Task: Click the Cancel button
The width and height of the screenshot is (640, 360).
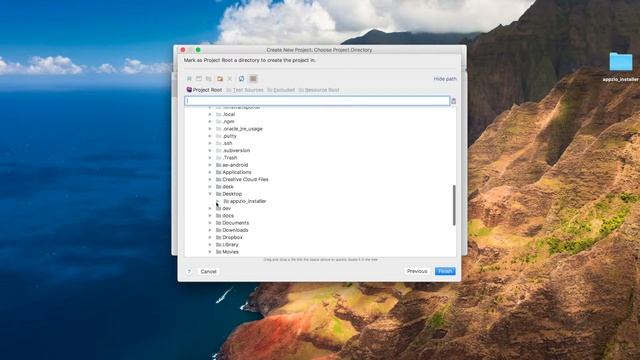Action: pos(209,271)
